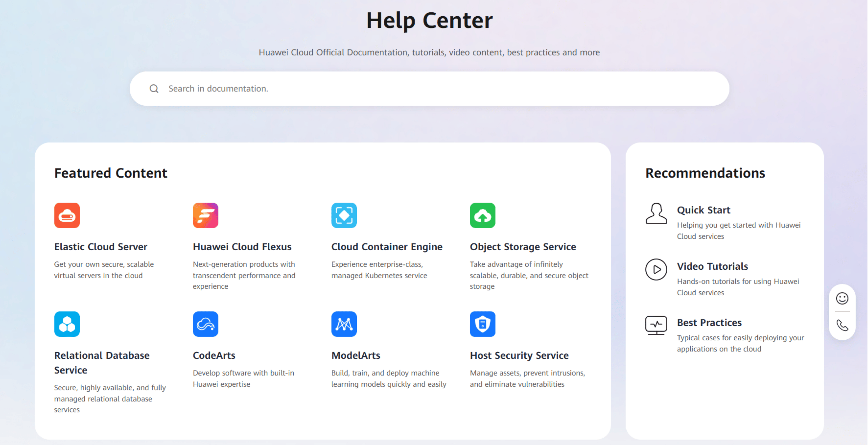
Task: Click the Elastic Cloud Server orange icon
Action: coord(67,215)
